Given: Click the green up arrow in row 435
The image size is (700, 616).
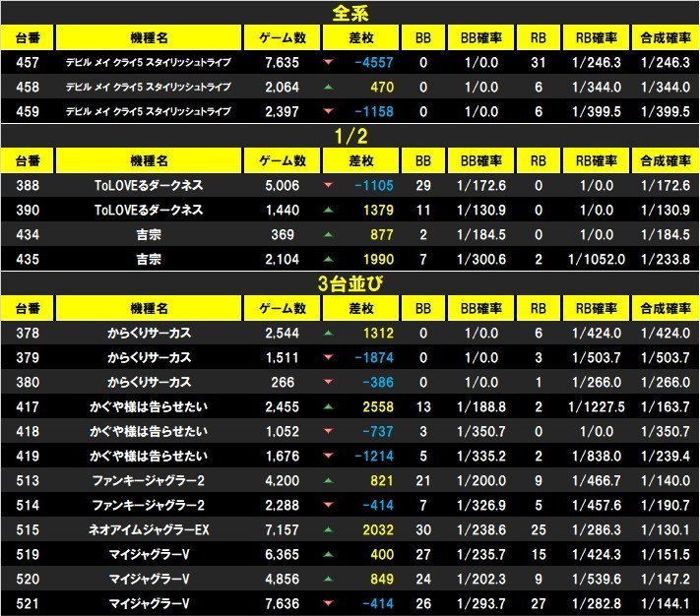Looking at the screenshot, I should [x=329, y=259].
